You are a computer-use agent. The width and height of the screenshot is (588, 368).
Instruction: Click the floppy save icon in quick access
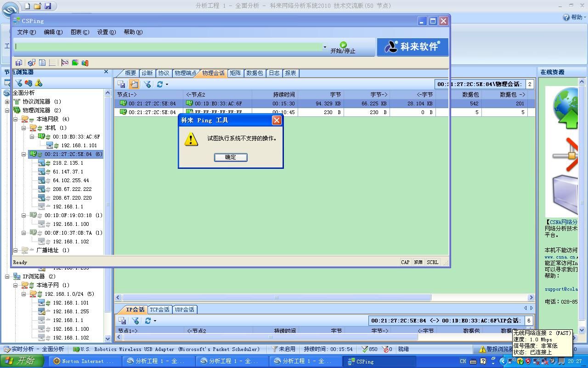coord(48,6)
